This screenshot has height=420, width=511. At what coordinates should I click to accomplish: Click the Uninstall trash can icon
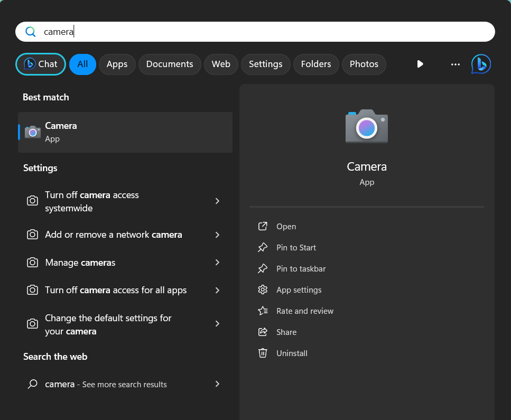pyautogui.click(x=263, y=353)
